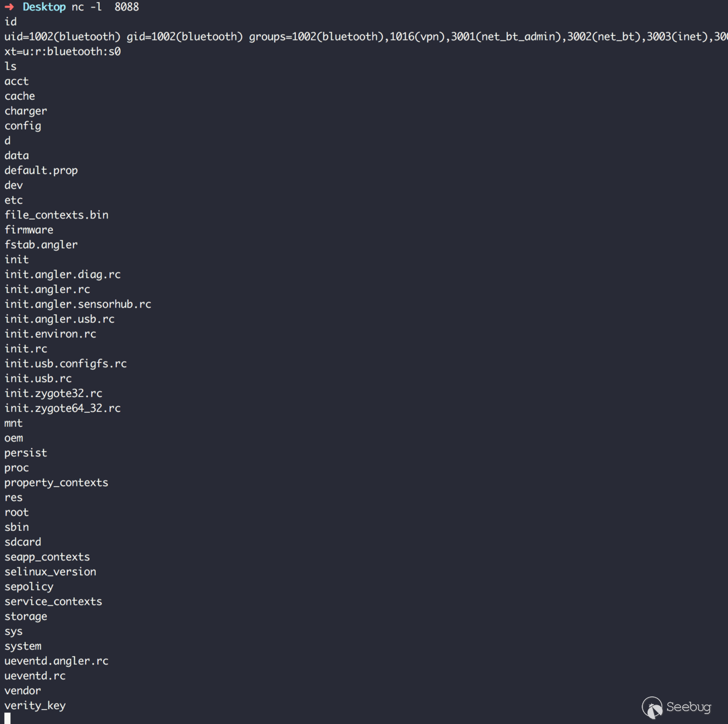
Task: Click the Desktop directory label in prompt
Action: click(x=44, y=7)
